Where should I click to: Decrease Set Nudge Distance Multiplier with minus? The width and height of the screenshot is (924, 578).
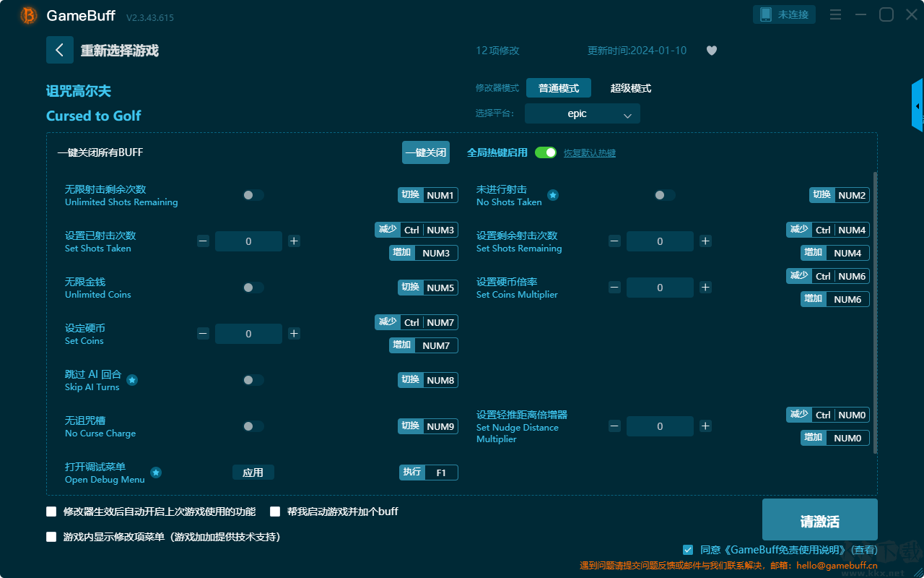click(x=614, y=426)
